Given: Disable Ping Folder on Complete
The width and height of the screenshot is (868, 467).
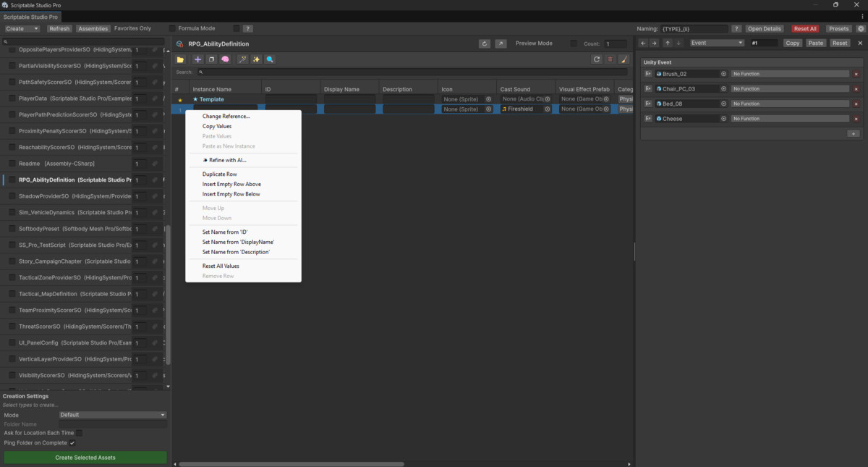Looking at the screenshot, I should tap(72, 442).
